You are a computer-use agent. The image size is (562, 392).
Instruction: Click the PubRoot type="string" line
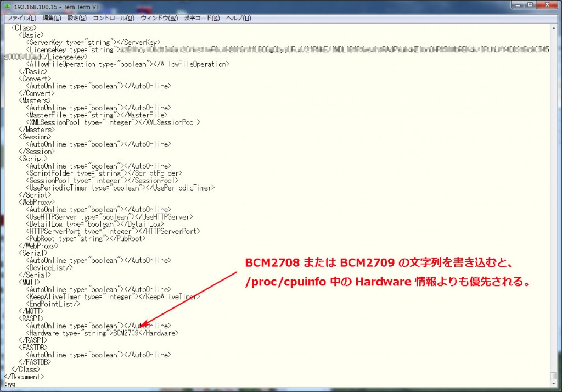tap(86, 238)
